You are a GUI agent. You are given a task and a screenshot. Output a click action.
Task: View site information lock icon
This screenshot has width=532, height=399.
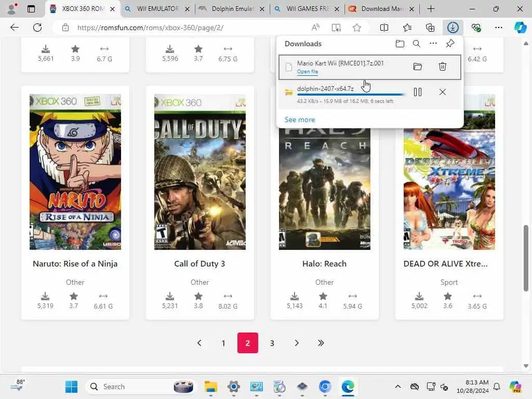click(x=65, y=28)
